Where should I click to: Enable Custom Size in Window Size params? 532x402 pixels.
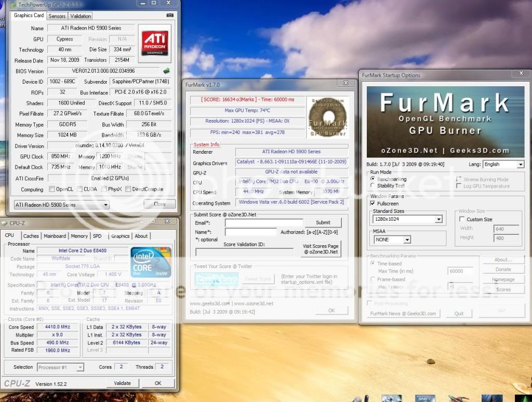[461, 219]
